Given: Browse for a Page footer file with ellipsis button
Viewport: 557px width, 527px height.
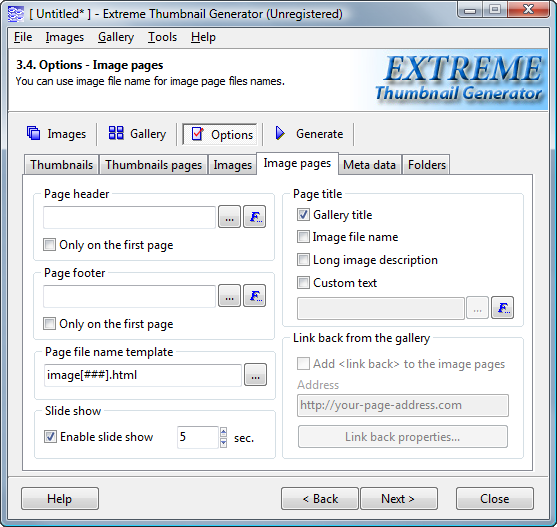Looking at the screenshot, I should tap(229, 295).
